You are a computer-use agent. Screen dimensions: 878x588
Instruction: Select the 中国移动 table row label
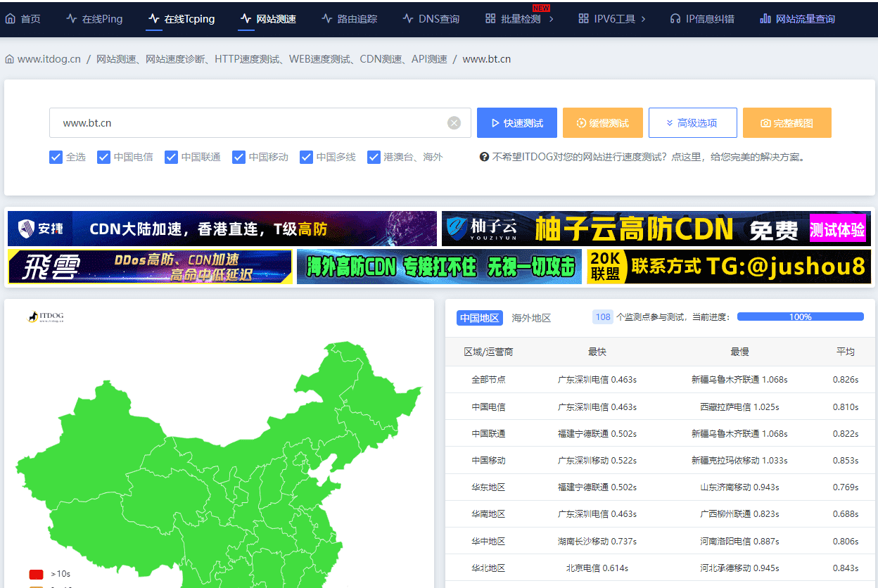pos(488,461)
